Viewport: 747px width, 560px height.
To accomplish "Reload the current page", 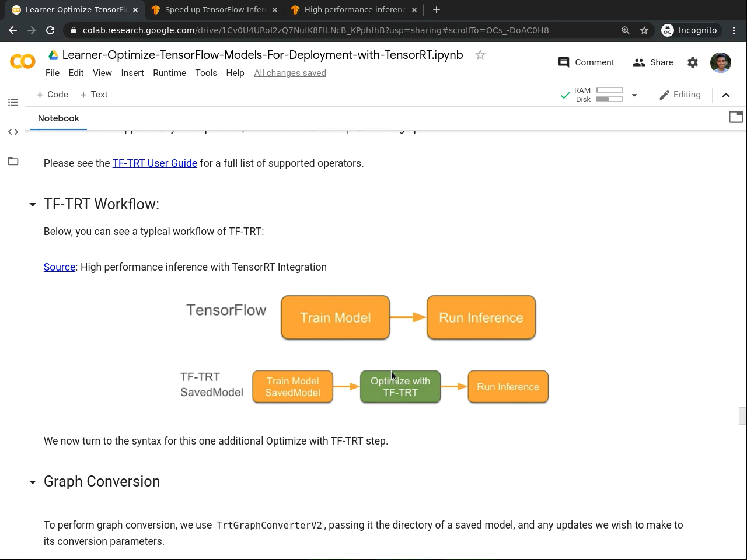I will click(50, 30).
